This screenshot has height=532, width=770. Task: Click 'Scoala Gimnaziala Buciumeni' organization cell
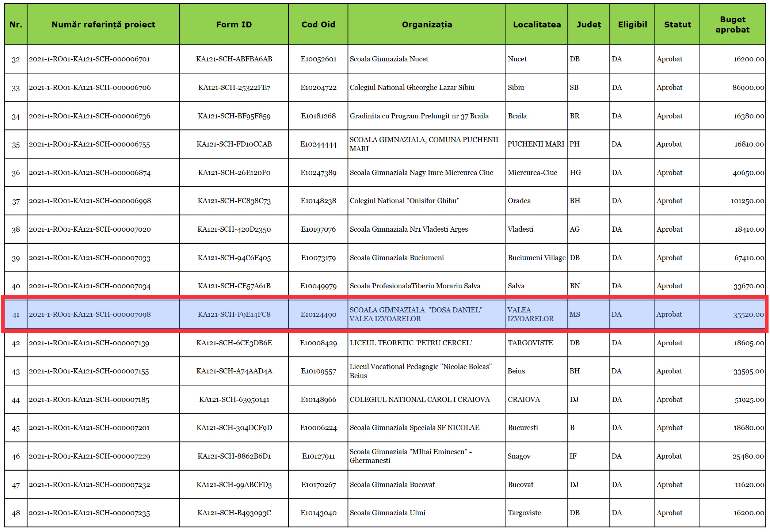pos(397,258)
